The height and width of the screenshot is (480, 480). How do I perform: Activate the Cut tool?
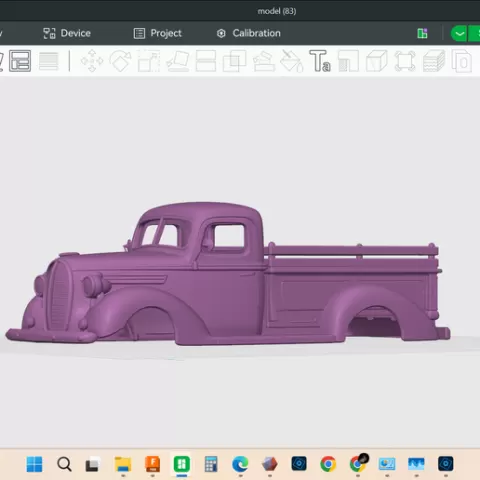206,61
